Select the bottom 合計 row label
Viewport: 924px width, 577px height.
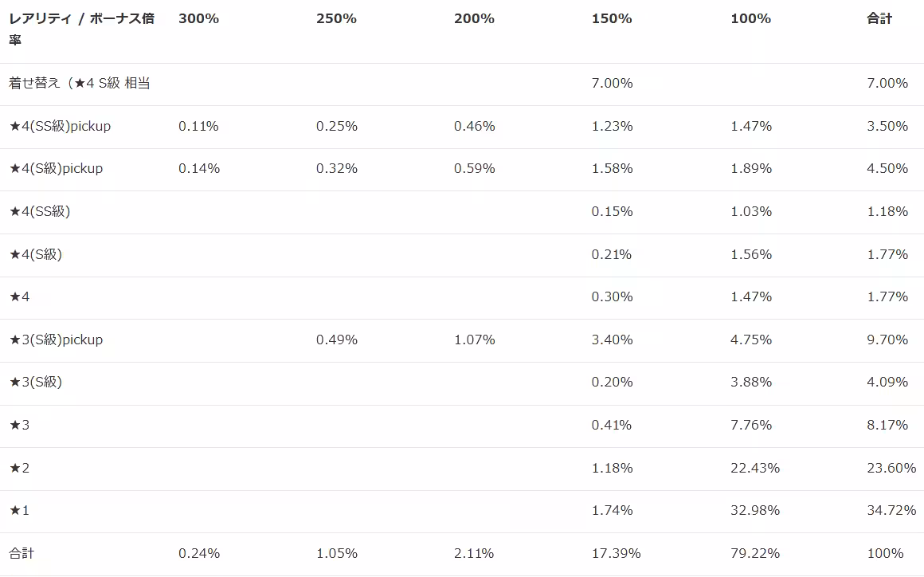(22, 553)
